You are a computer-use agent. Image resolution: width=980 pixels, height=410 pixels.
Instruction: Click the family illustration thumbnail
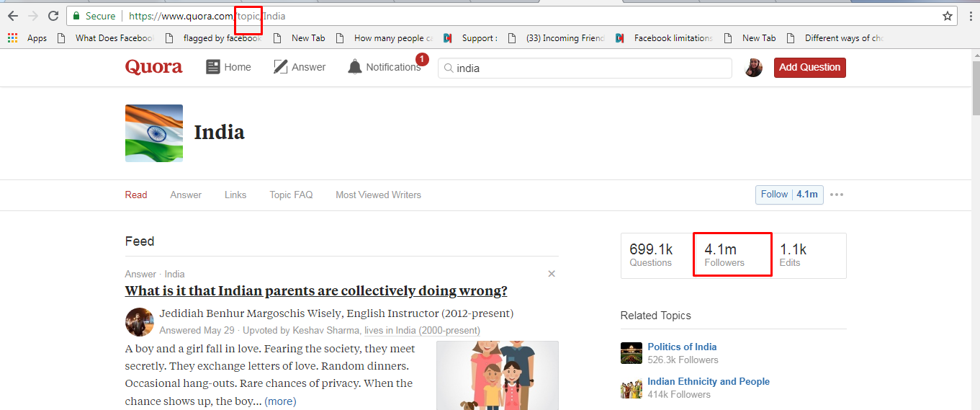pos(497,375)
